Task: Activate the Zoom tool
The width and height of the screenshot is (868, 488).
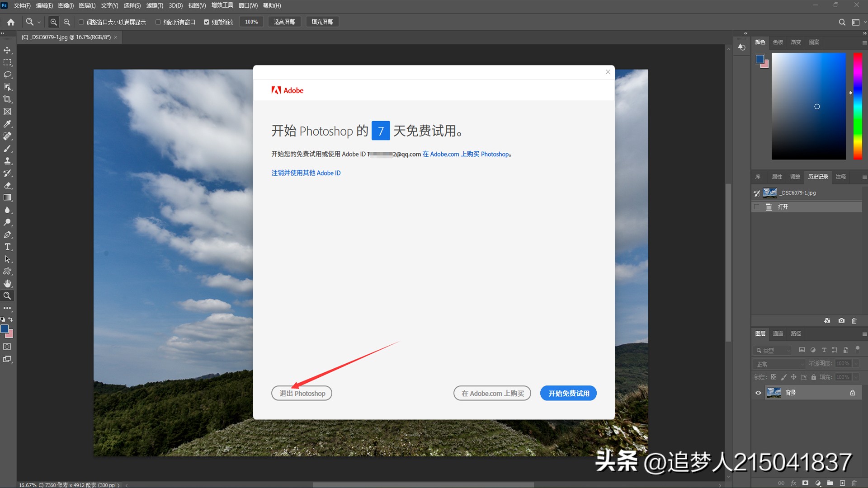Action: (7, 296)
